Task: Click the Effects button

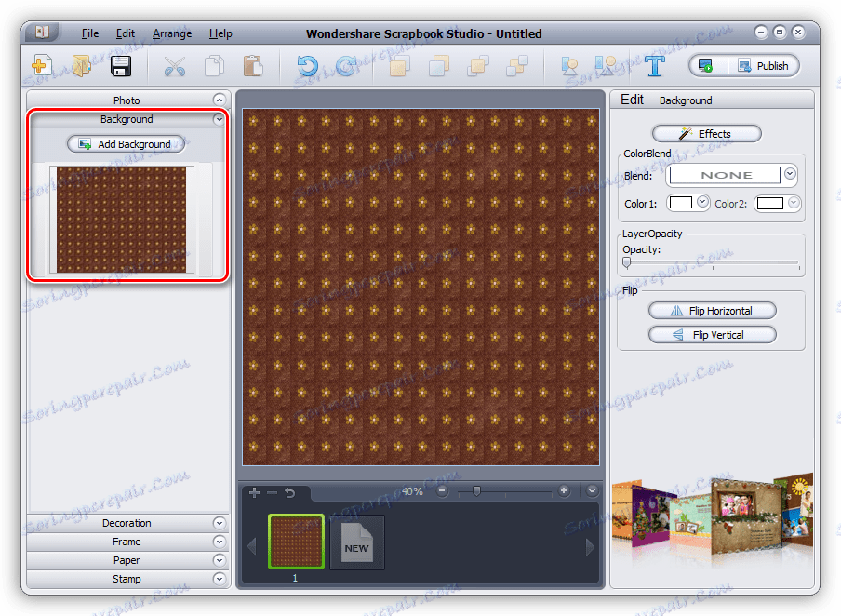Action: (x=706, y=134)
